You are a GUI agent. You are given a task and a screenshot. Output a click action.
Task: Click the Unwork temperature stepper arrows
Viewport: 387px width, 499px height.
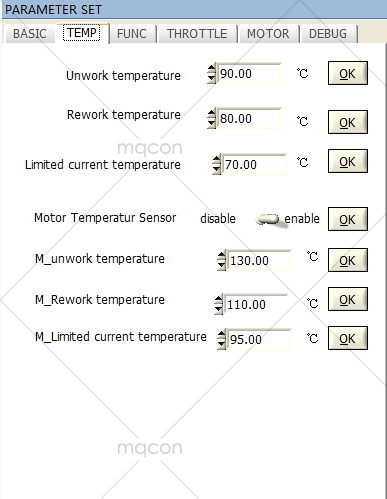pyautogui.click(x=211, y=73)
